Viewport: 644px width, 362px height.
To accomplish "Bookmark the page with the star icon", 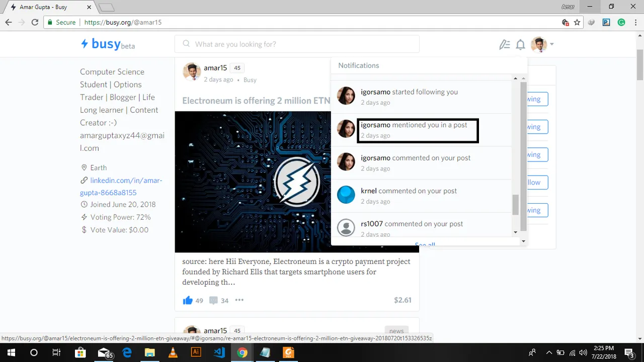I will coord(577,22).
